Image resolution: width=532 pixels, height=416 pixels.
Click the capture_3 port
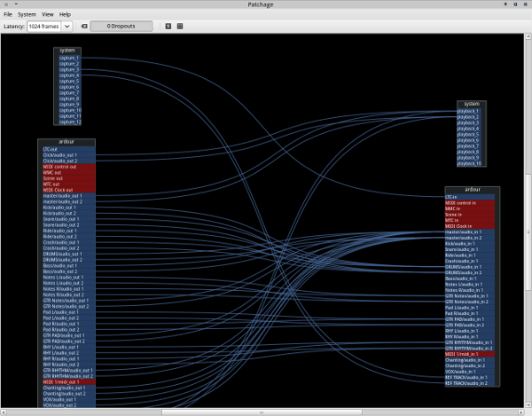pyautogui.click(x=69, y=69)
